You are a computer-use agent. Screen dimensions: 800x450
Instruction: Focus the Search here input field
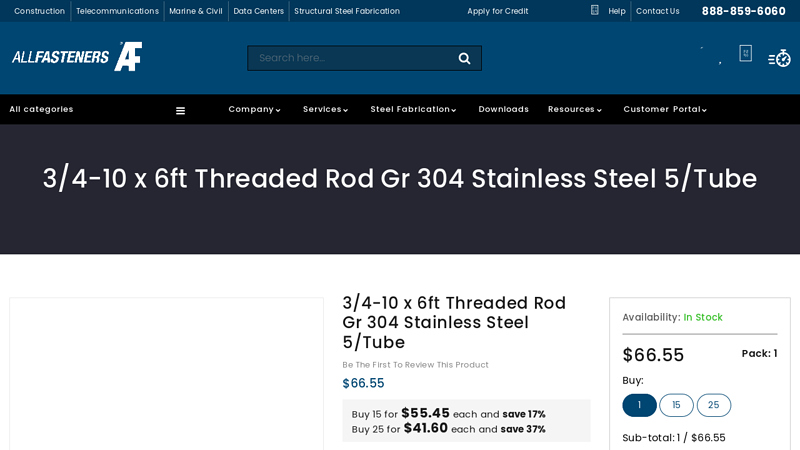tap(350, 58)
